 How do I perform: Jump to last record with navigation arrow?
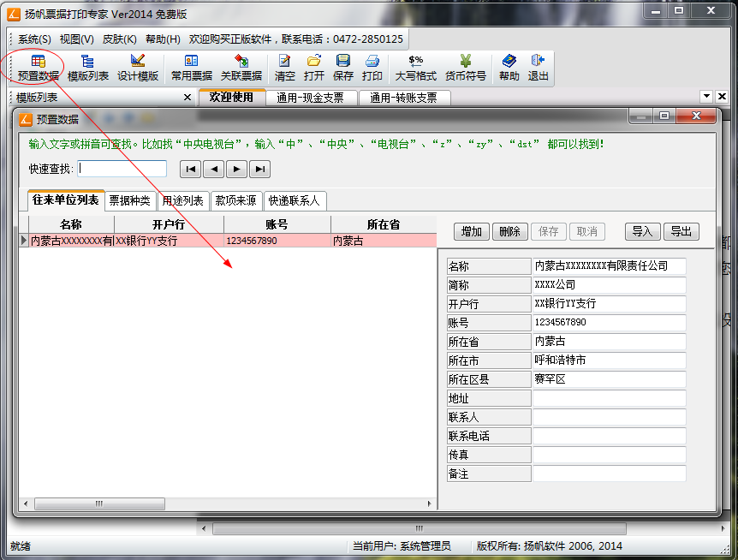(260, 169)
